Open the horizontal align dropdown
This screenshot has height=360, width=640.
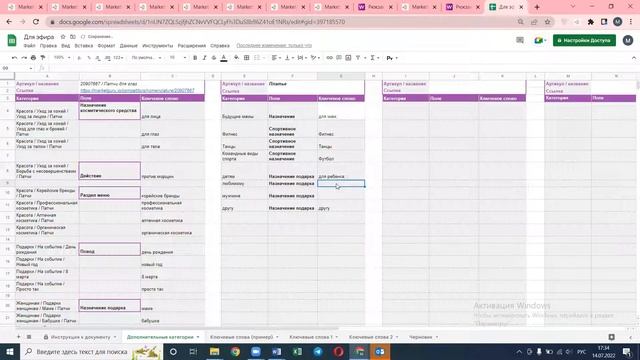pos(276,58)
